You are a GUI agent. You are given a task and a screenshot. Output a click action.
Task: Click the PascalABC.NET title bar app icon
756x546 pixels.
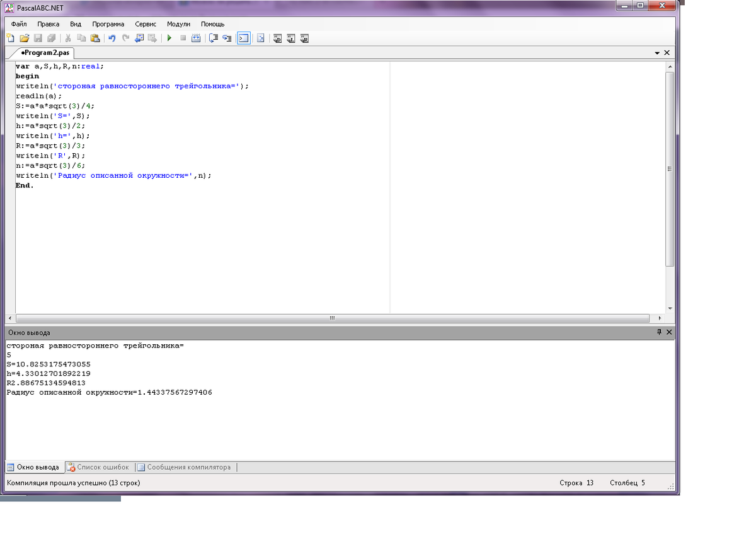pos(9,7)
